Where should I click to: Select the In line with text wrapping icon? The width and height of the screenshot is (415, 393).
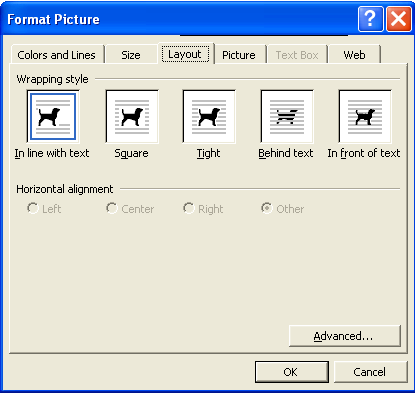tap(53, 116)
